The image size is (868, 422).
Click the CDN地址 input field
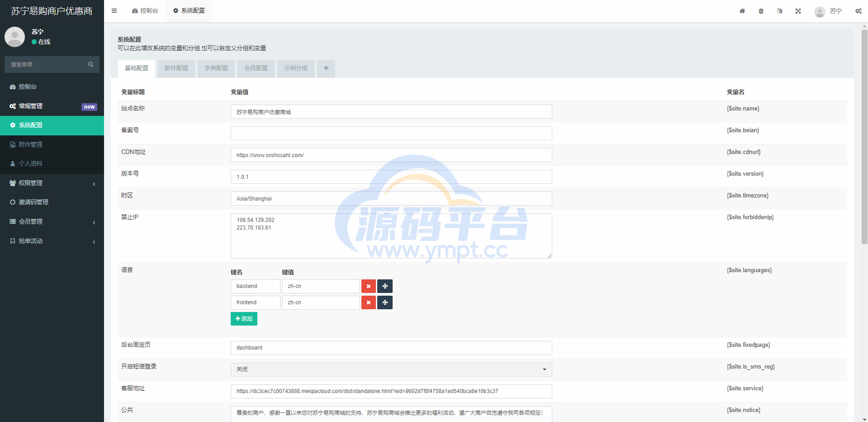pyautogui.click(x=391, y=155)
